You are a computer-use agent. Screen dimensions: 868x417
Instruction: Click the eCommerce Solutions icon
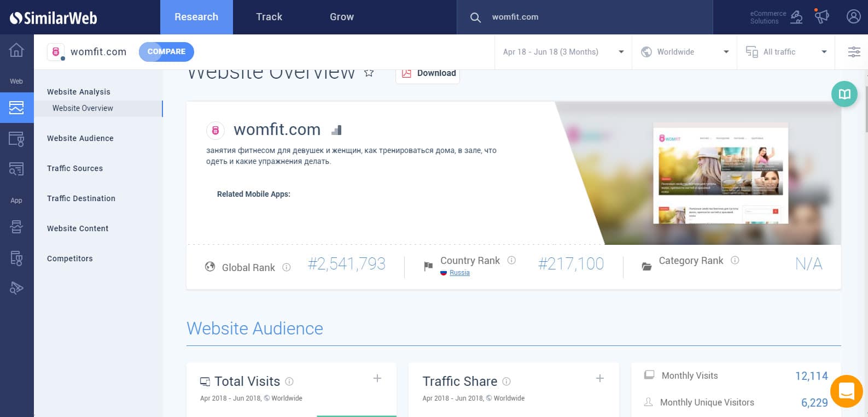coord(796,17)
